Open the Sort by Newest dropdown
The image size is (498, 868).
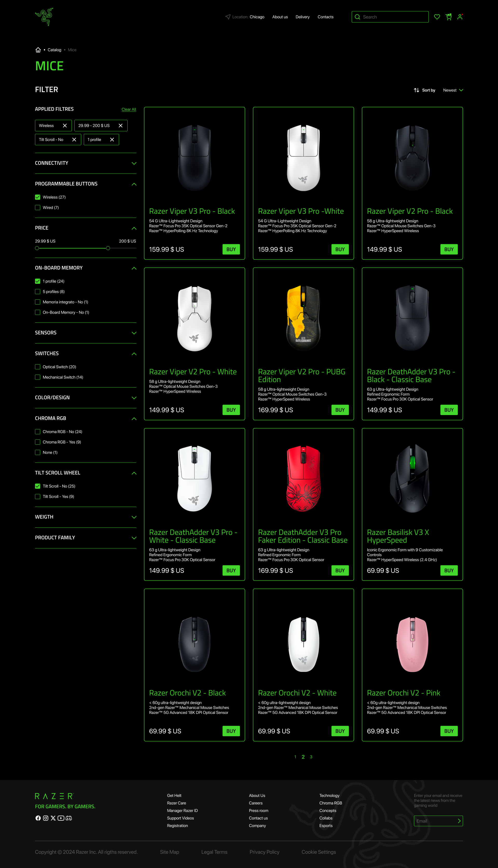(453, 90)
